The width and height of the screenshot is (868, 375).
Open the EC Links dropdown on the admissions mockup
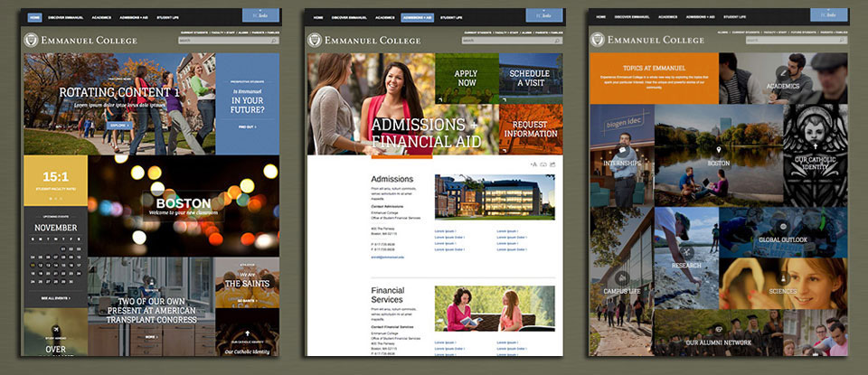(x=544, y=15)
